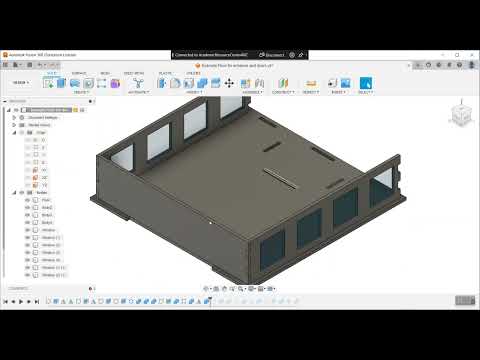Jump to the timeline end
Screen dimensions: 480x360
point(37,301)
